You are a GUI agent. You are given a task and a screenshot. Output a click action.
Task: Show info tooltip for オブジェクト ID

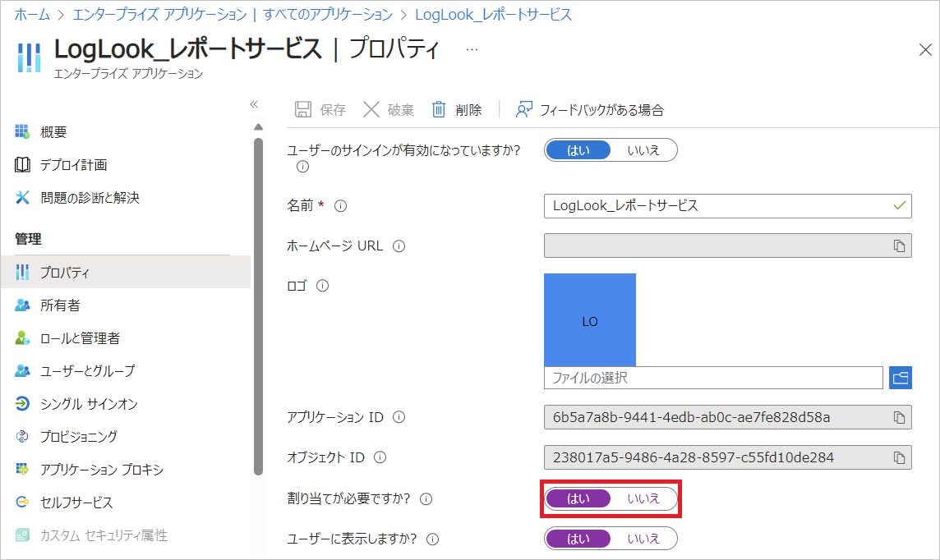pyautogui.click(x=380, y=457)
